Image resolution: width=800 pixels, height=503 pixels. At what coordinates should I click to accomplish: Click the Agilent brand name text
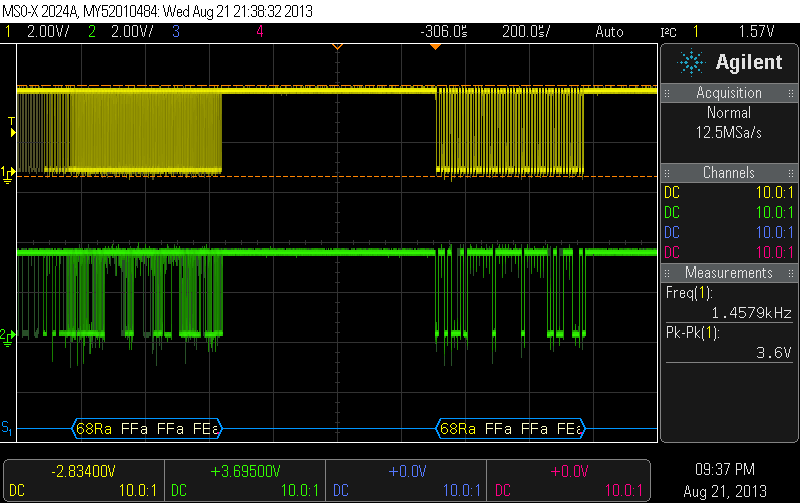748,62
